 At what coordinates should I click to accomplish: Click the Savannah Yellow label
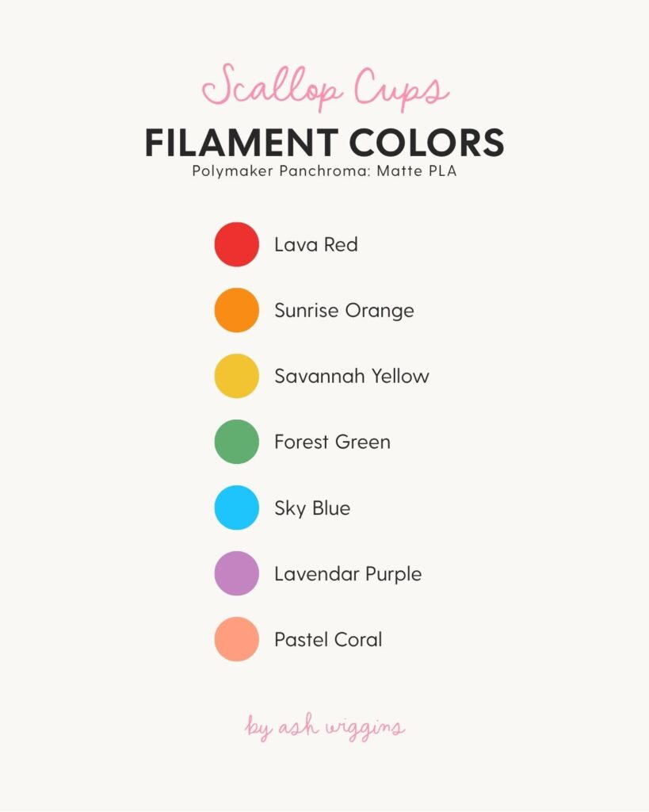point(352,376)
